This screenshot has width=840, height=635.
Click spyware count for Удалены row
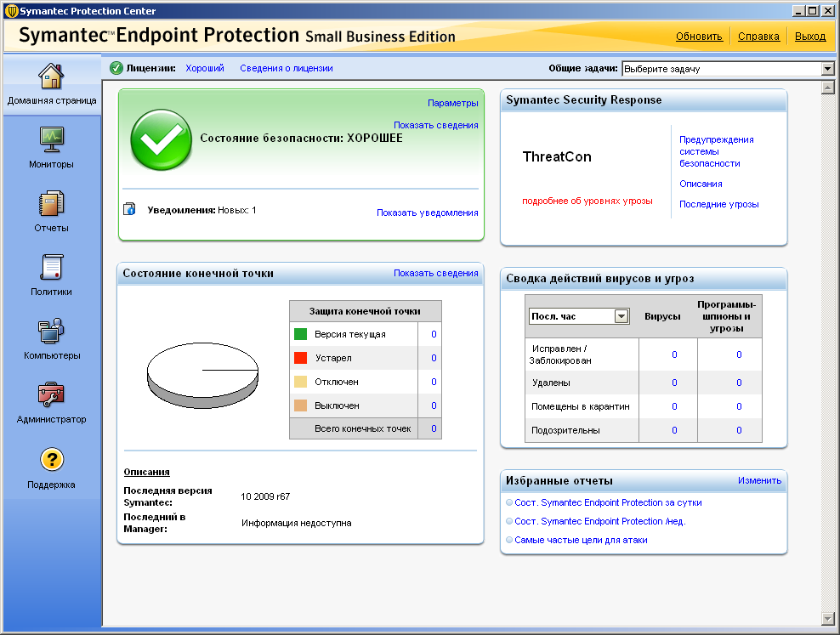[x=739, y=383]
